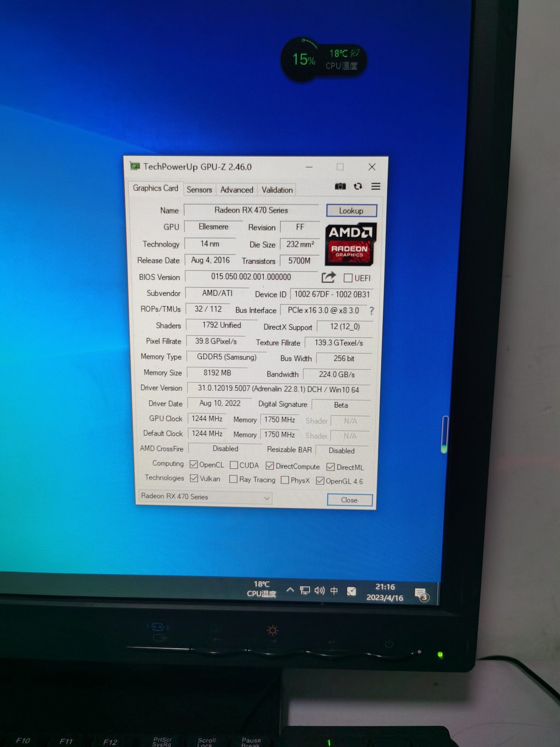Click the GPU-Z screenshot camera icon
Viewport: 560px width, 747px height.
[340, 187]
